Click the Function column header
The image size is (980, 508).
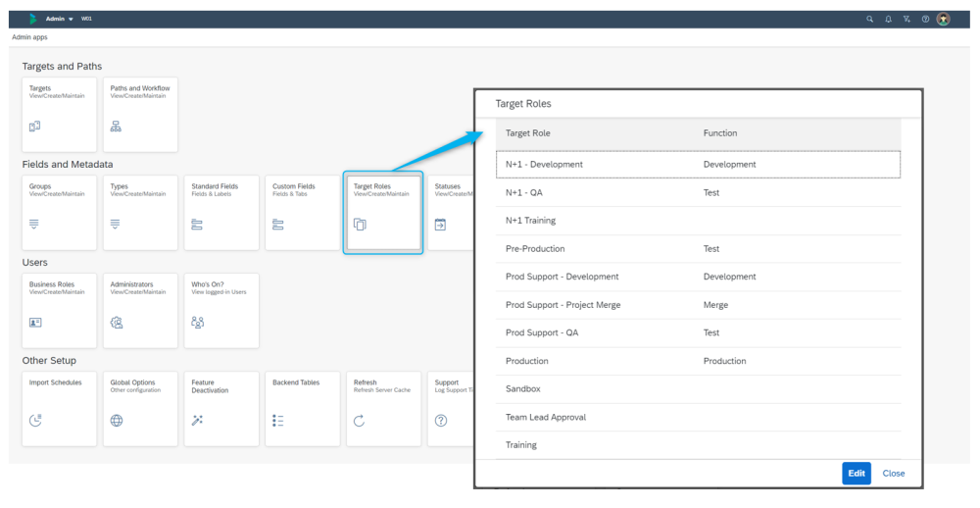[x=720, y=133]
